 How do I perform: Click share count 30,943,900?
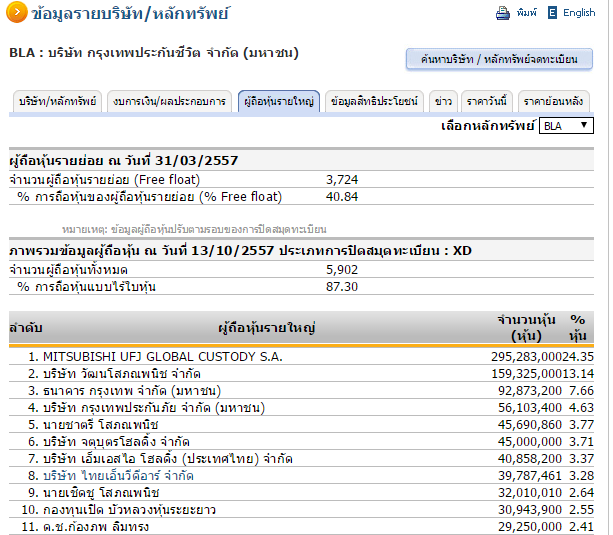click(x=530, y=510)
